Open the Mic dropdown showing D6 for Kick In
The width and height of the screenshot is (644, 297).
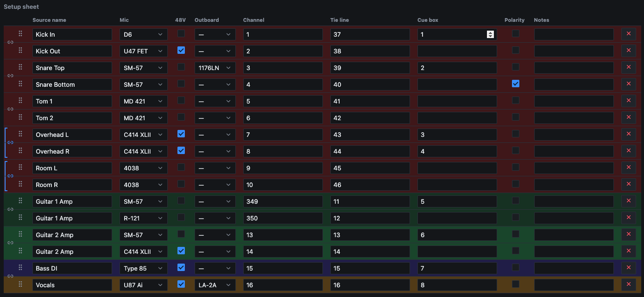144,34
